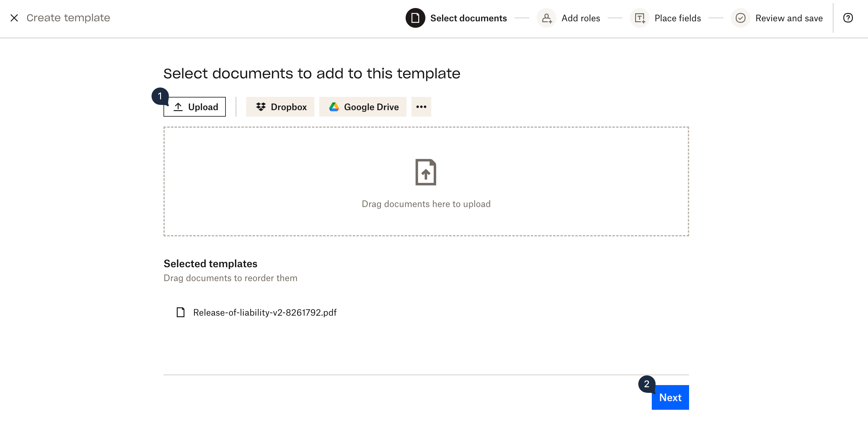The image size is (868, 440).
Task: Click the Review and save step icon
Action: pyautogui.click(x=741, y=17)
